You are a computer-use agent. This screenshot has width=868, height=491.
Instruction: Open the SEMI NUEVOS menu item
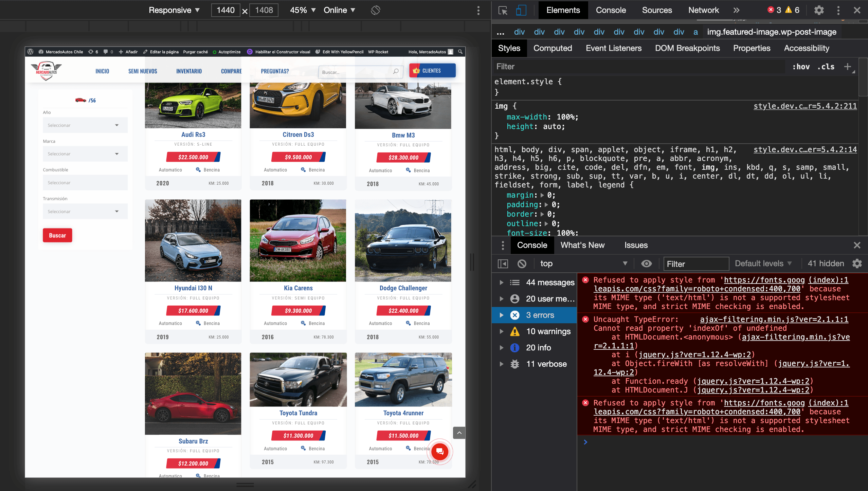(143, 71)
